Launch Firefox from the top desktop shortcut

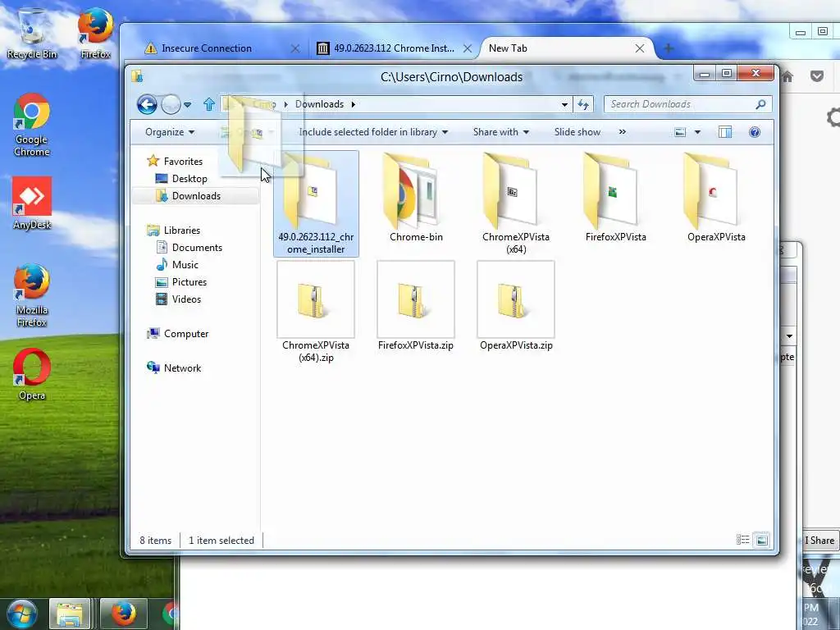click(x=95, y=33)
